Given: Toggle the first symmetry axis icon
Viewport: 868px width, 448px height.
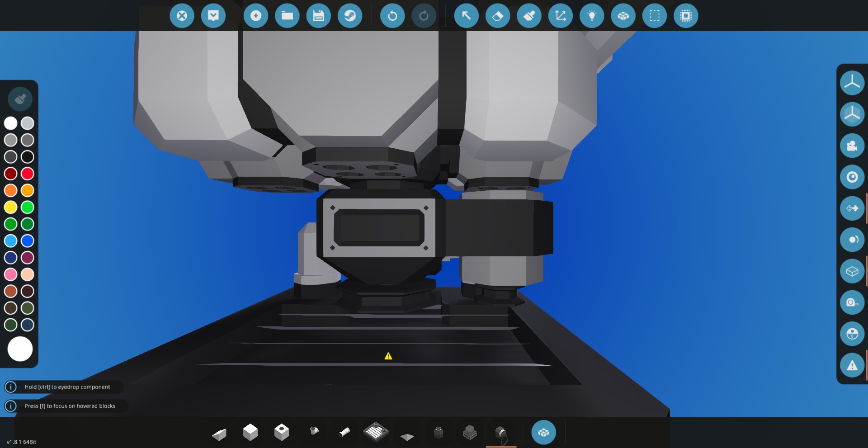Looking at the screenshot, I should tap(852, 83).
